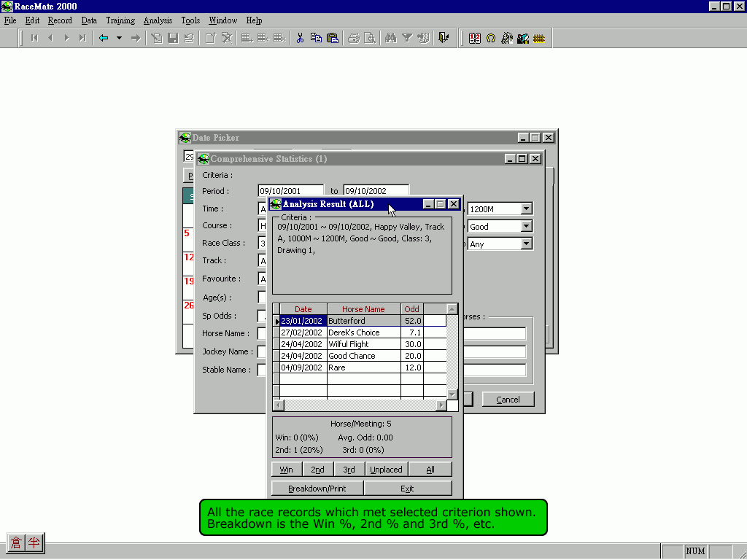
Task: Click the Save floppy disk toolbar icon
Action: tap(174, 38)
